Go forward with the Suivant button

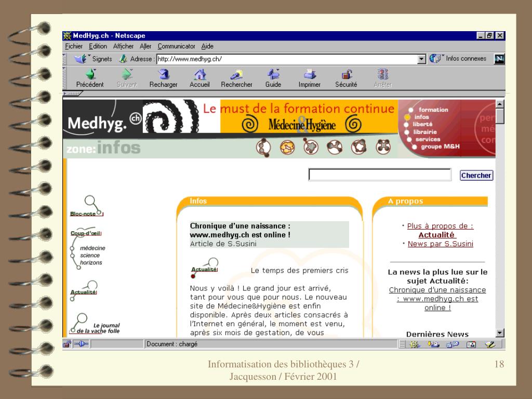click(127, 78)
